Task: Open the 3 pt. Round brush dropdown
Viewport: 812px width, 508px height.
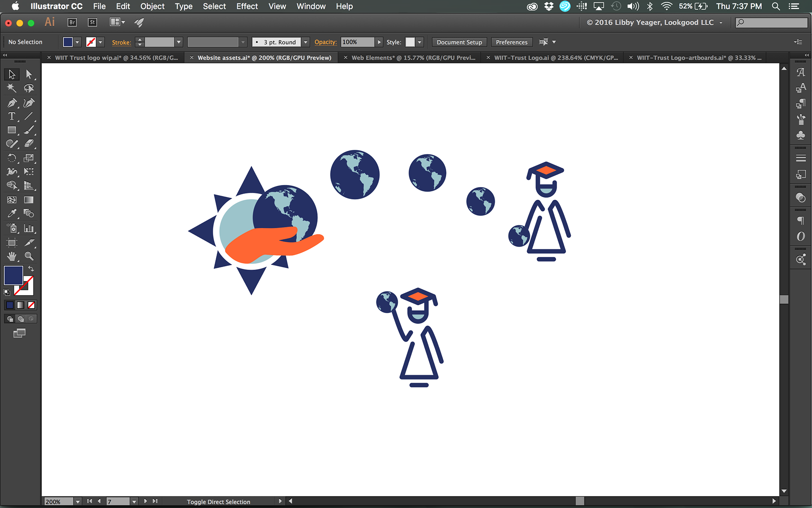Action: coord(306,42)
